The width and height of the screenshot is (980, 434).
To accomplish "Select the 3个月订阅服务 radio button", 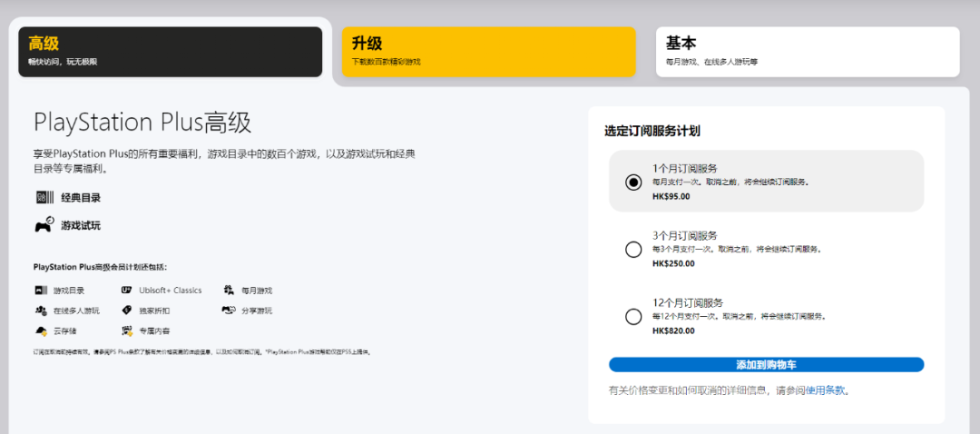I will [x=633, y=250].
